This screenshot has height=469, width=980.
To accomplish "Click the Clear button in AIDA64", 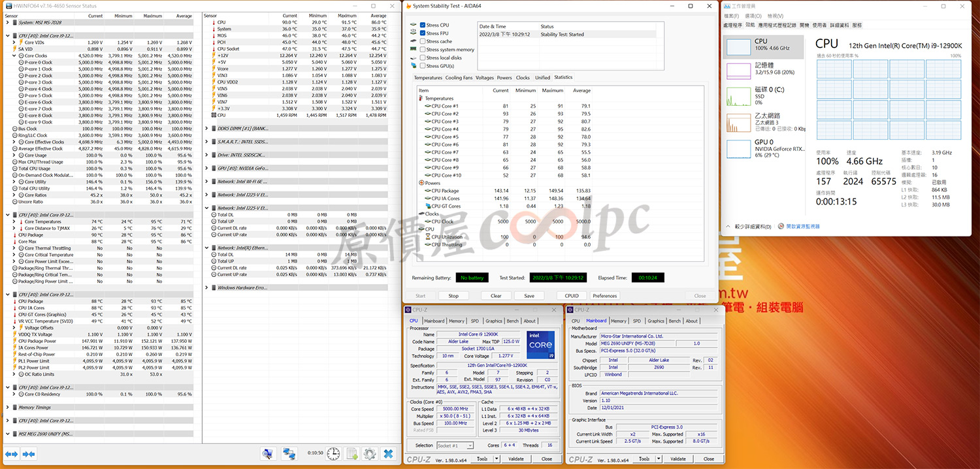I will tap(496, 296).
